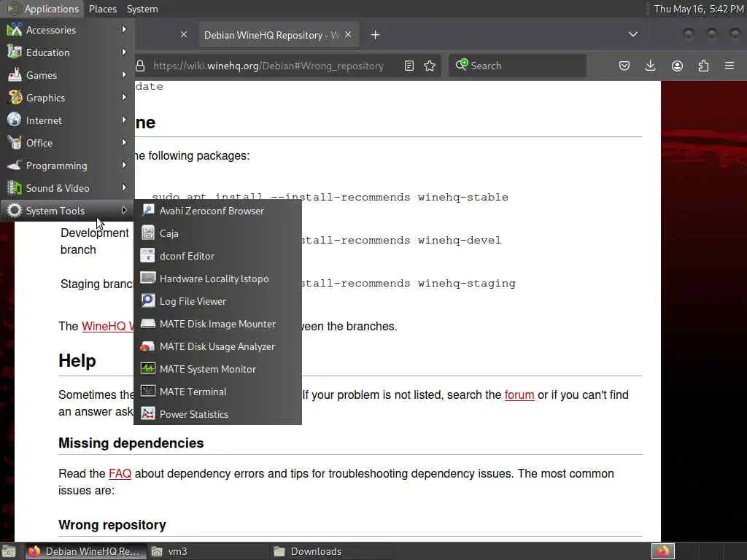
Task: Open Firefox hamburger application menu
Action: click(x=729, y=66)
